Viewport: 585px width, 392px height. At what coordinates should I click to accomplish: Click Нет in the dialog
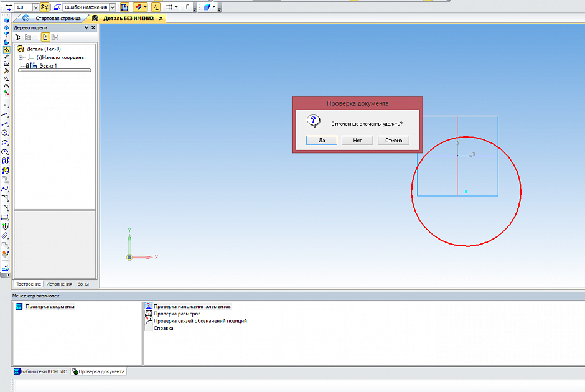tap(357, 140)
